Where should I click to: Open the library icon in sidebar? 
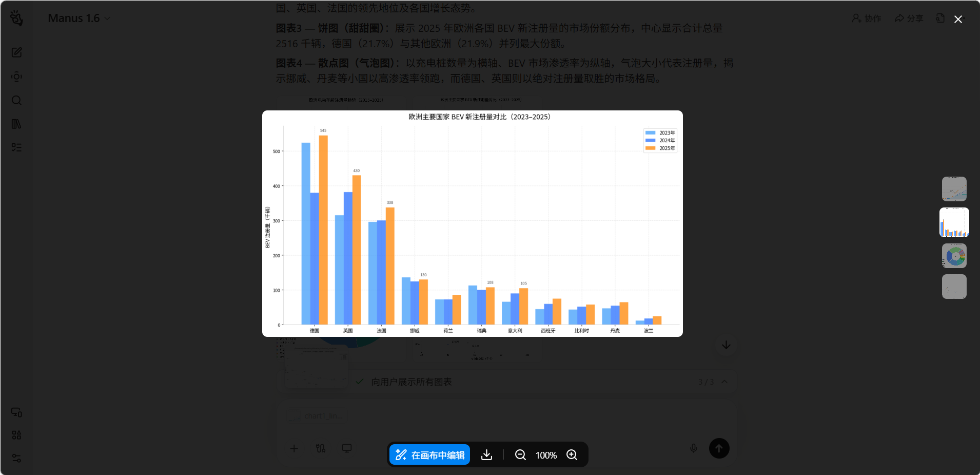click(16, 124)
